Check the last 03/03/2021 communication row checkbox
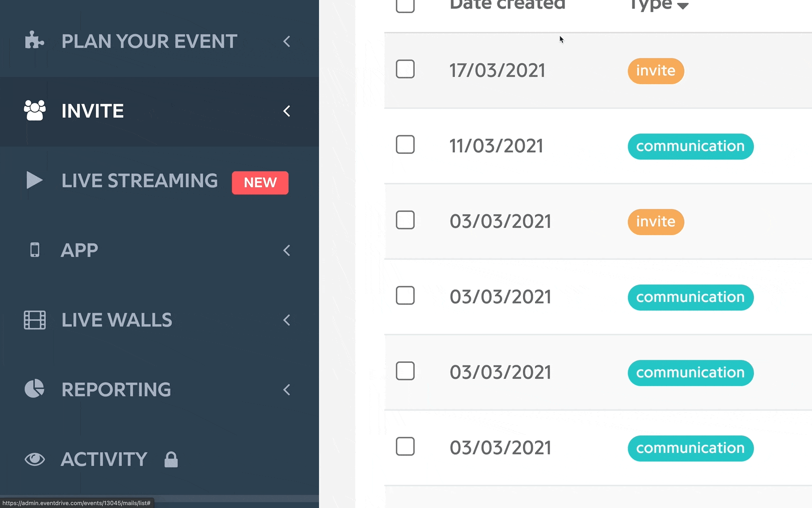The height and width of the screenshot is (508, 812). point(405,447)
